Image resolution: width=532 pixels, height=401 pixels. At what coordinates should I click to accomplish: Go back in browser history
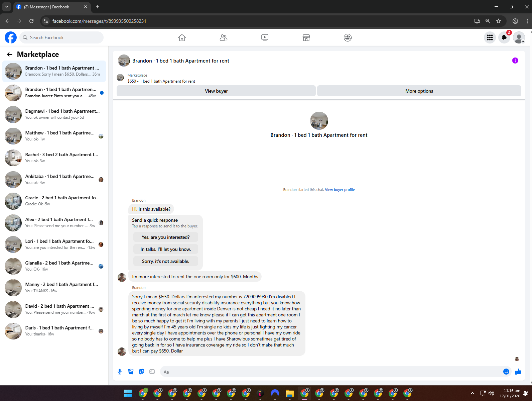(x=7, y=21)
